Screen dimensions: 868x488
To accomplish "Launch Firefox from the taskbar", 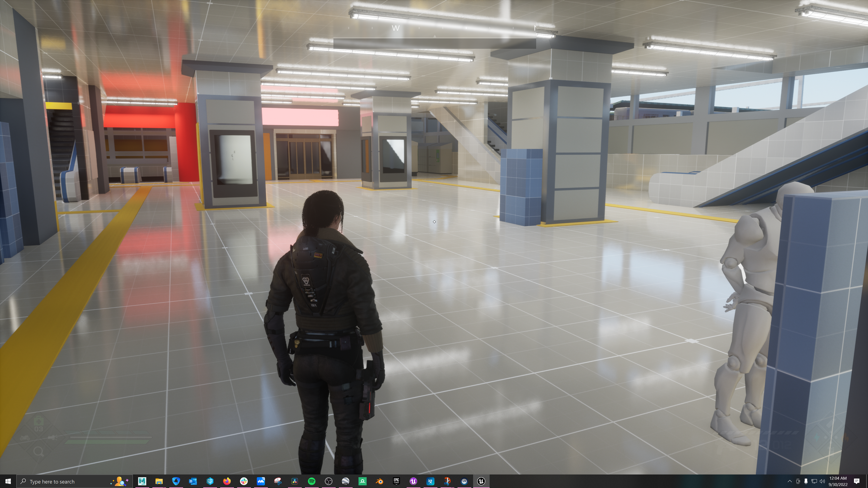I will pos(227,481).
